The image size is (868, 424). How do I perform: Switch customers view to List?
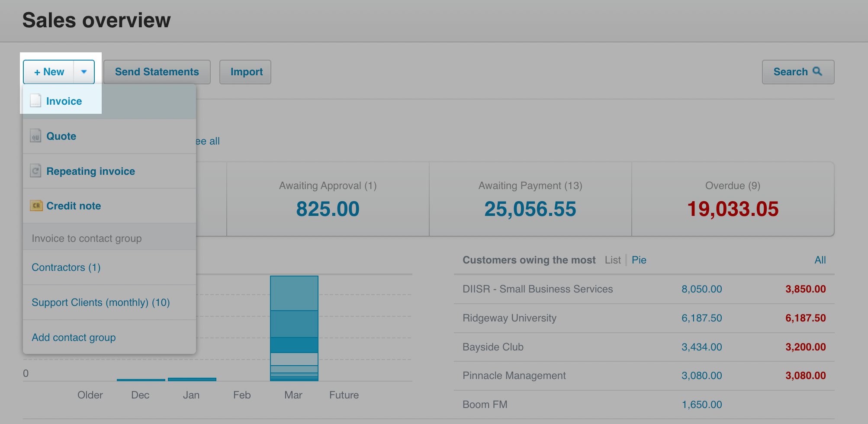click(x=613, y=260)
